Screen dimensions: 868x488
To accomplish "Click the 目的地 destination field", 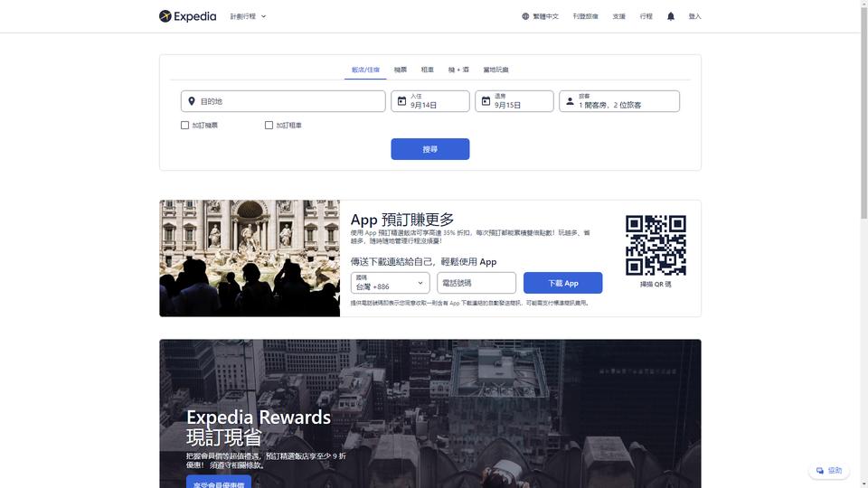I will tap(283, 101).
